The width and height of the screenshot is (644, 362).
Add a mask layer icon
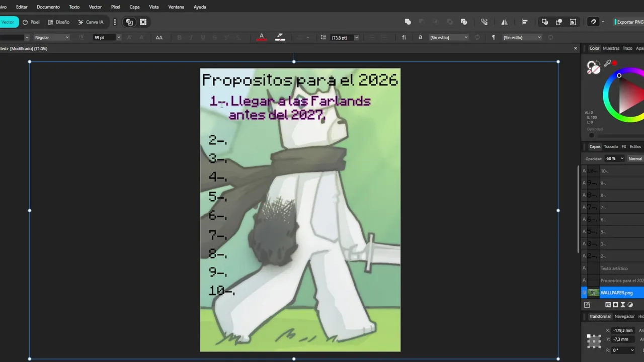point(615,305)
